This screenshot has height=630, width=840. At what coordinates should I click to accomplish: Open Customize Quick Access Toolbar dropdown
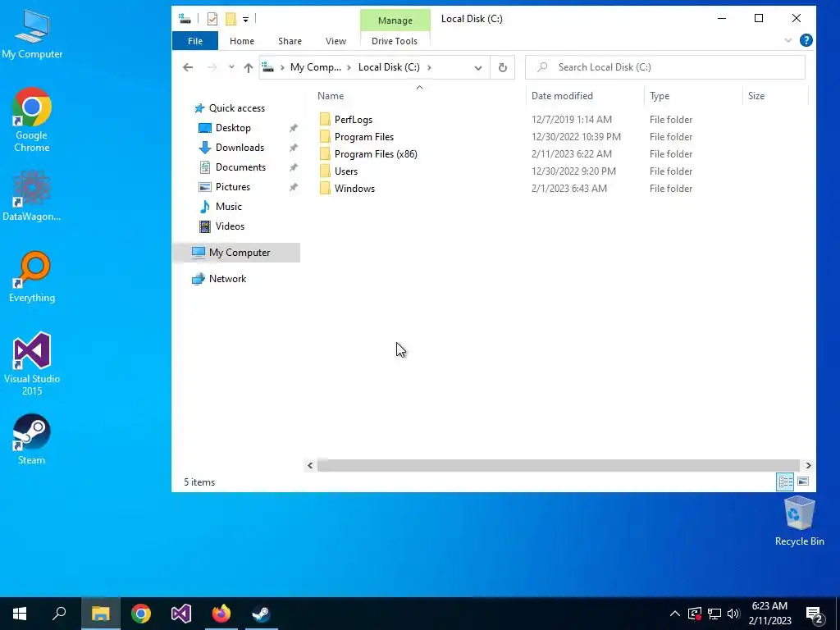245,20
